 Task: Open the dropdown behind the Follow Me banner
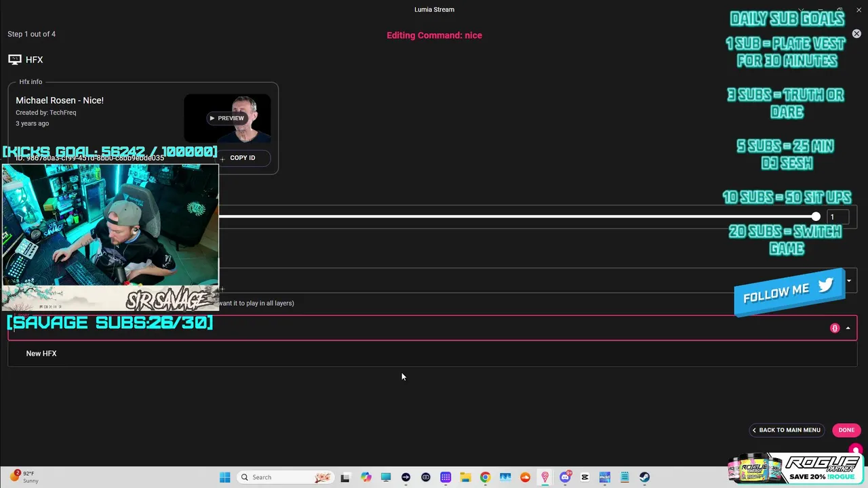[848, 281]
